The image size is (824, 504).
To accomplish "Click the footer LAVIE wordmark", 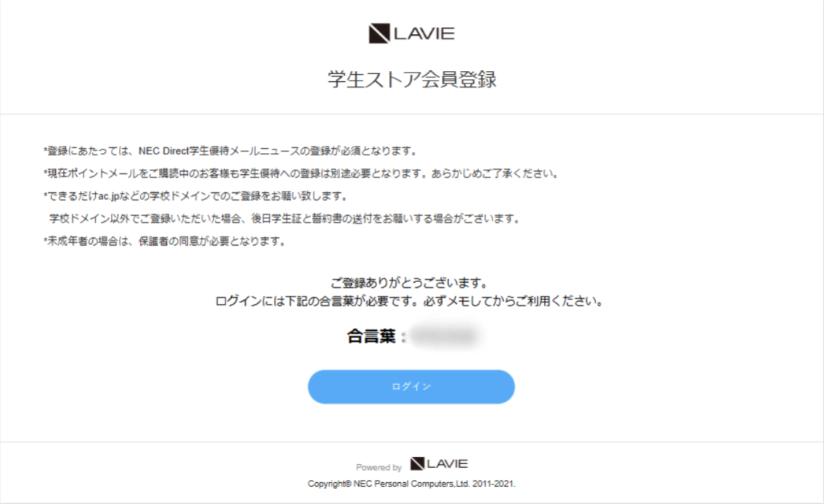I will click(448, 463).
